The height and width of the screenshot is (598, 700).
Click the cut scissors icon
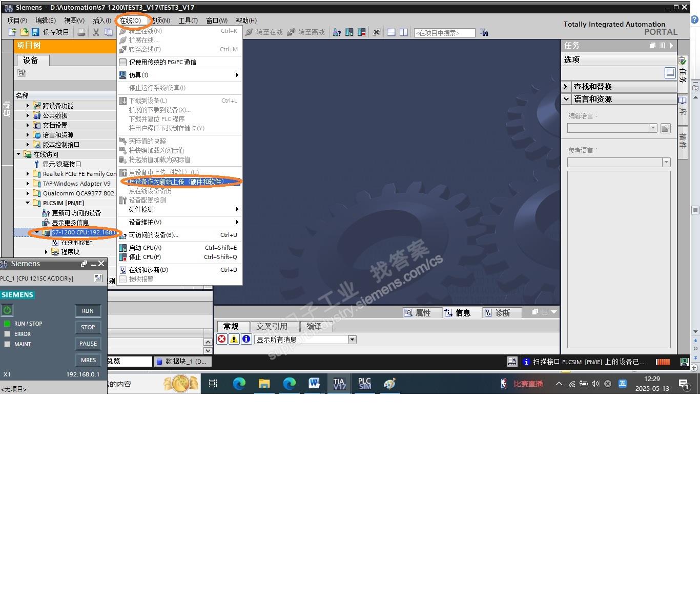(96, 32)
